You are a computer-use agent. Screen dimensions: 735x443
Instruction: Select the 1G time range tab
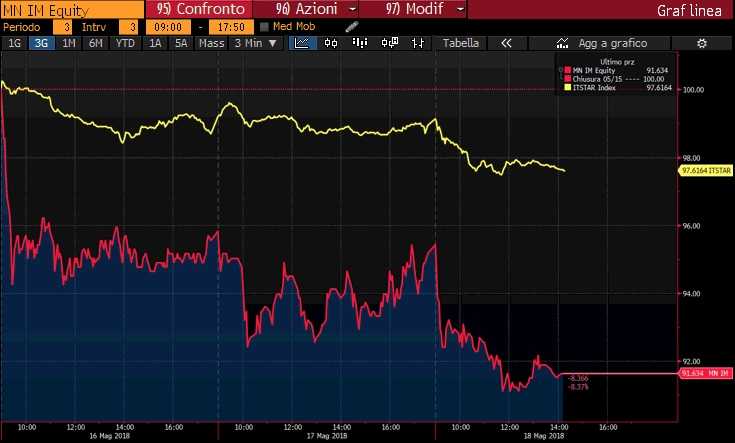[x=15, y=43]
